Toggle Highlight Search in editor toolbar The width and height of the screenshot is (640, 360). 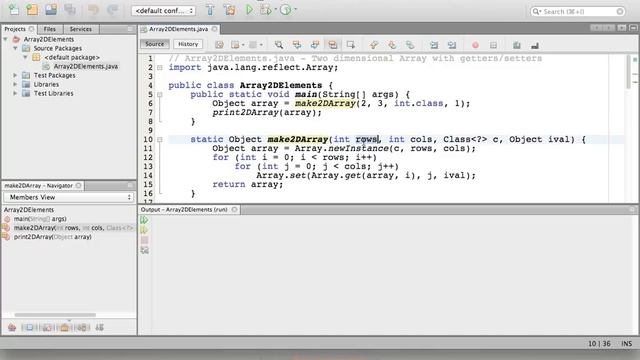coord(333,45)
